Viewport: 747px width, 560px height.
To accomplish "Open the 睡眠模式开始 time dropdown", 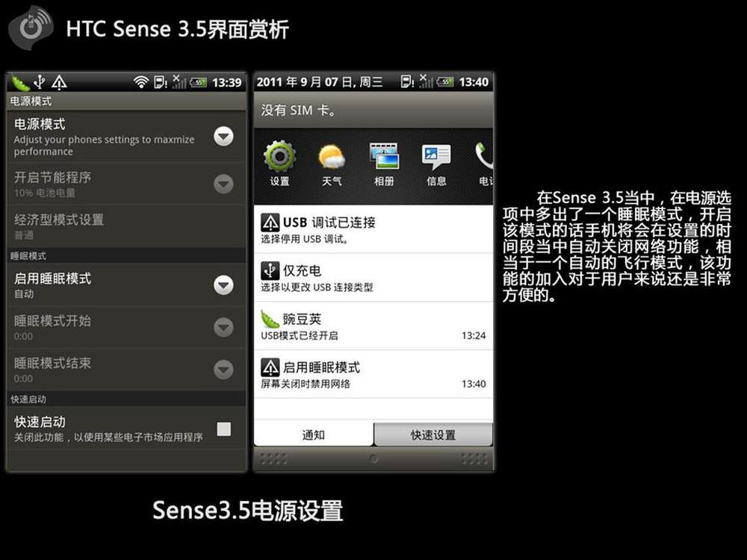I will [x=223, y=327].
